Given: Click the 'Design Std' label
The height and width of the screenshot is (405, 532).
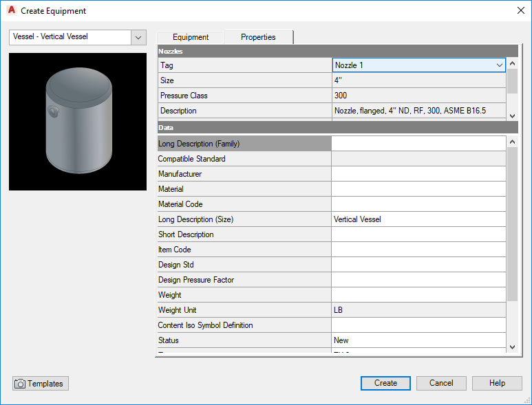Looking at the screenshot, I should pos(175,265).
